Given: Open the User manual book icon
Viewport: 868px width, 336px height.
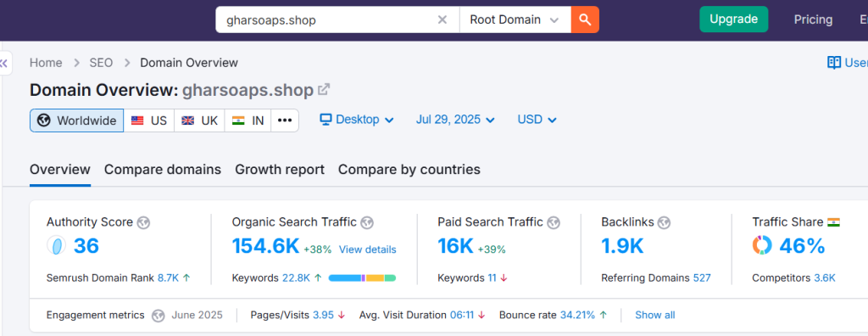Looking at the screenshot, I should [834, 63].
